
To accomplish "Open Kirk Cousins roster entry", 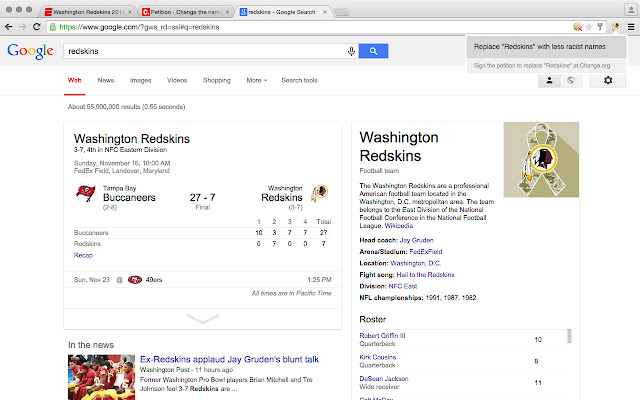I will (378, 357).
